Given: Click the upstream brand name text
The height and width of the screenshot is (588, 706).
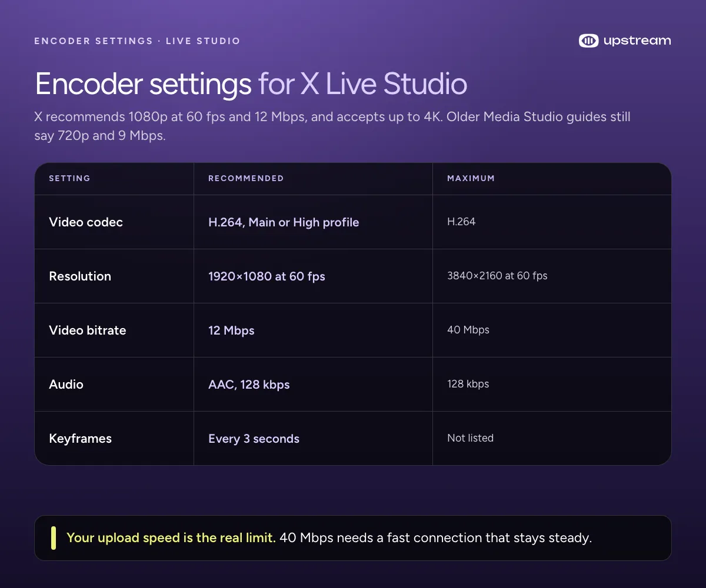Looking at the screenshot, I should point(637,41).
